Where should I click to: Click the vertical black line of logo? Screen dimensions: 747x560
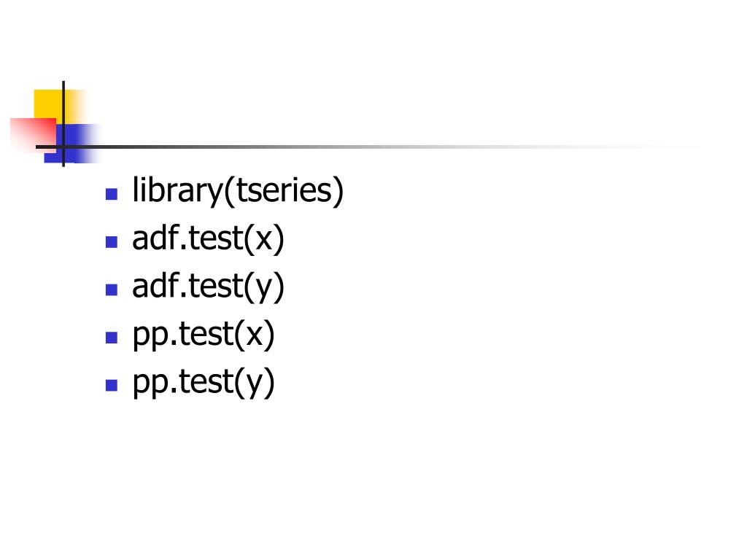point(63,124)
